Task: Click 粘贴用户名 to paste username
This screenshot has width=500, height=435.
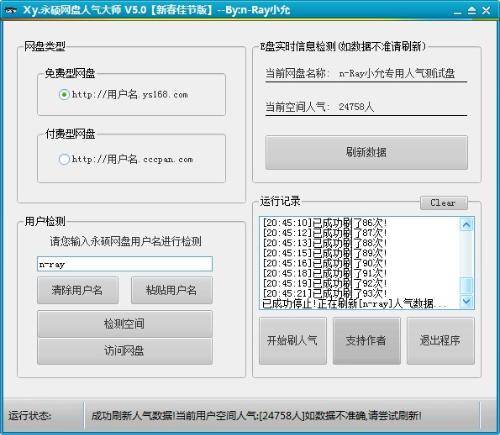Action: [x=172, y=290]
